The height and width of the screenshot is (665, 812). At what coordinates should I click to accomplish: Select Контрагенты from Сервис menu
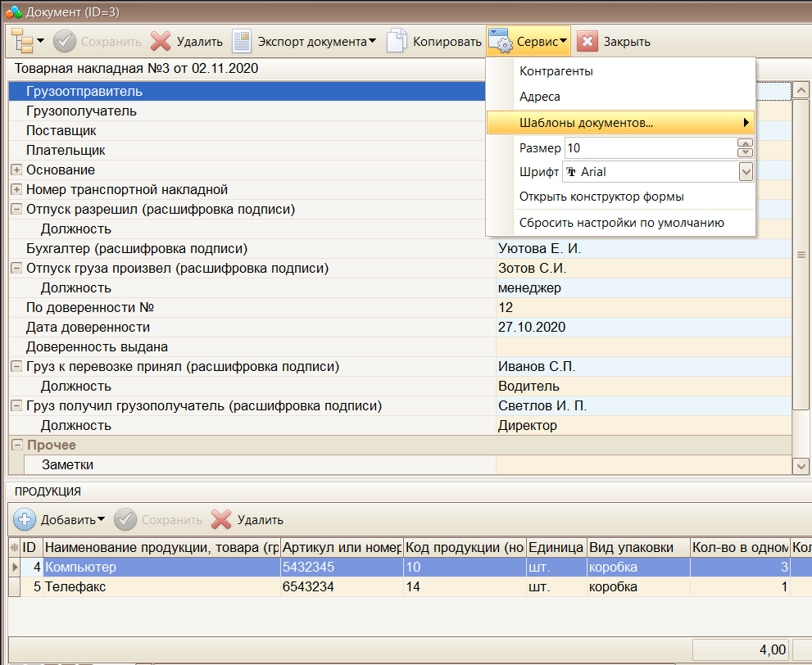(556, 71)
